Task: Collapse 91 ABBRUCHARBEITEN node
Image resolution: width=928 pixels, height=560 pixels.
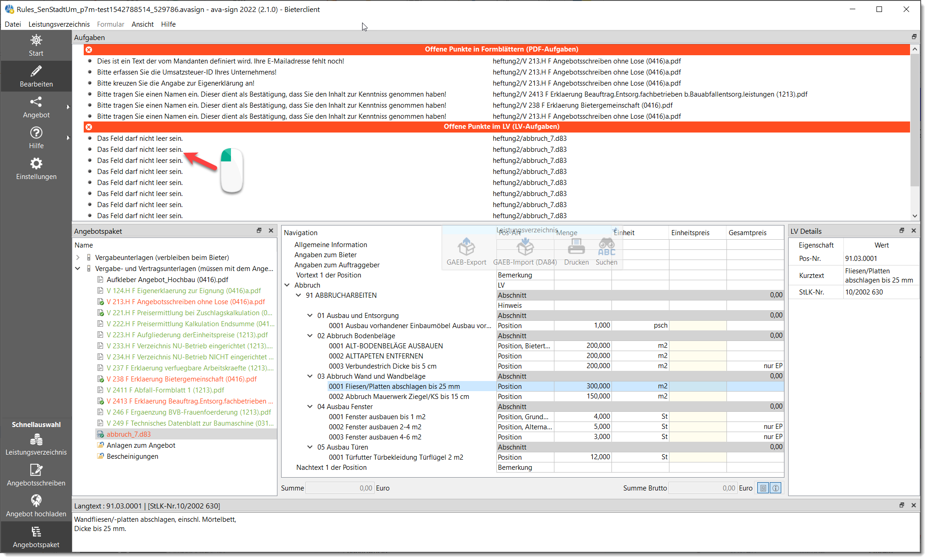Action: pos(299,295)
